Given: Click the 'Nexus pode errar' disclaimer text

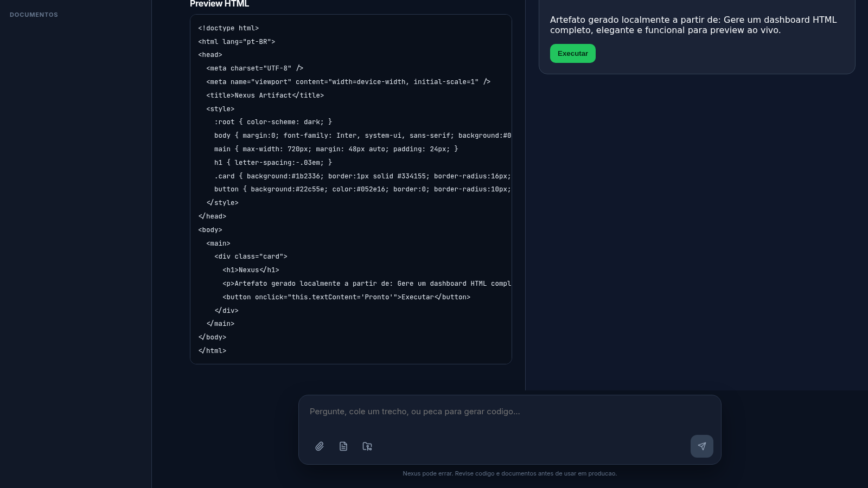Looking at the screenshot, I should (x=509, y=473).
